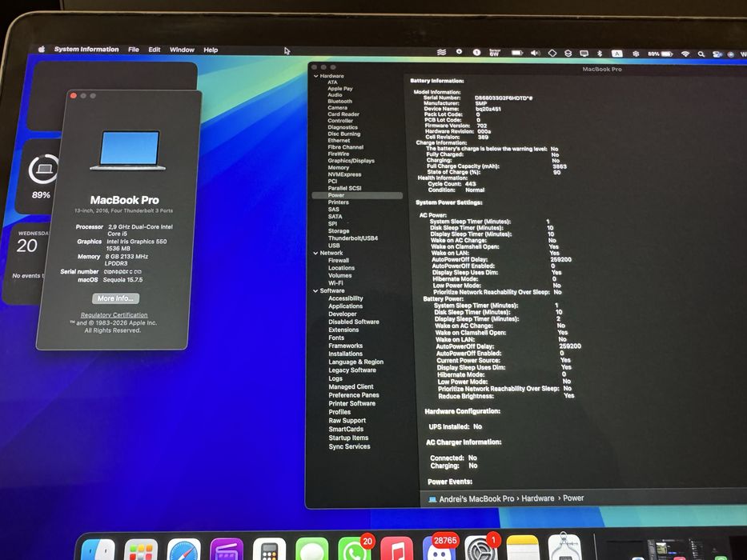Select Installations in the sidebar
This screenshot has width=747, height=560.
click(x=345, y=354)
